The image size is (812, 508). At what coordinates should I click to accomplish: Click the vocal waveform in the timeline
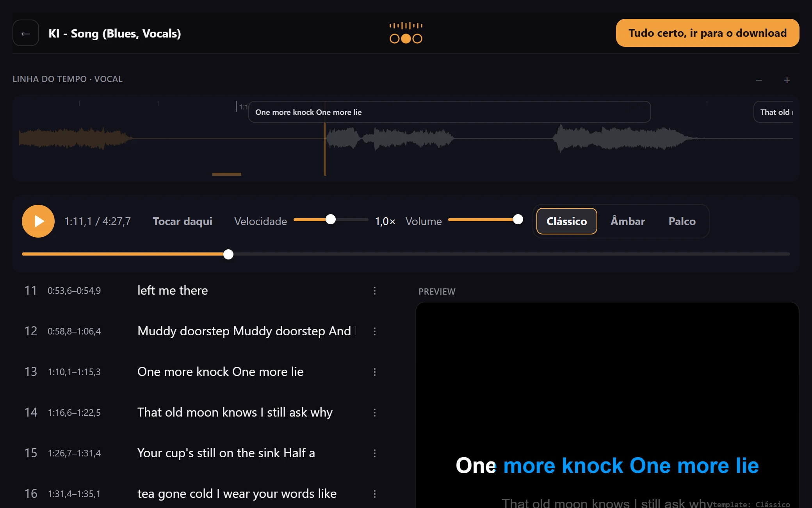coord(406,138)
